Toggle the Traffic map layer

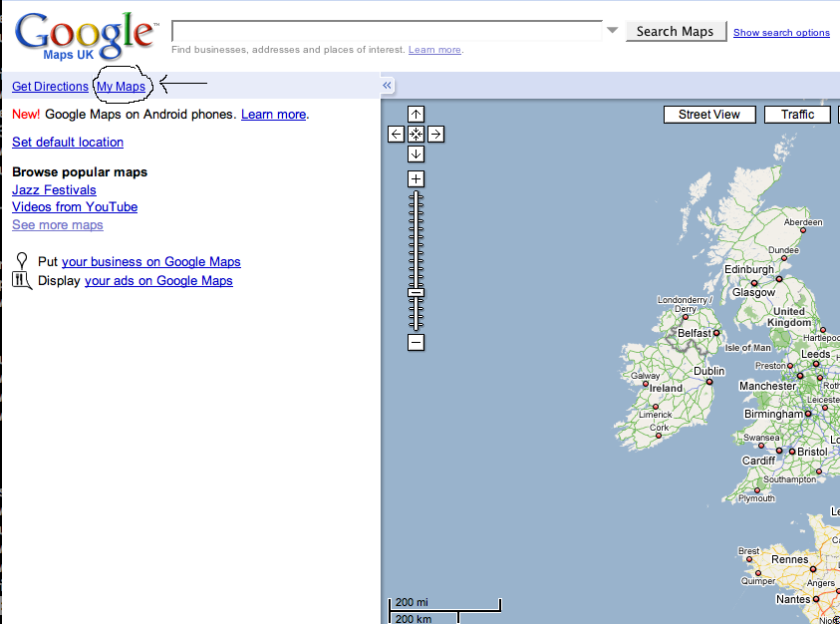click(x=797, y=115)
